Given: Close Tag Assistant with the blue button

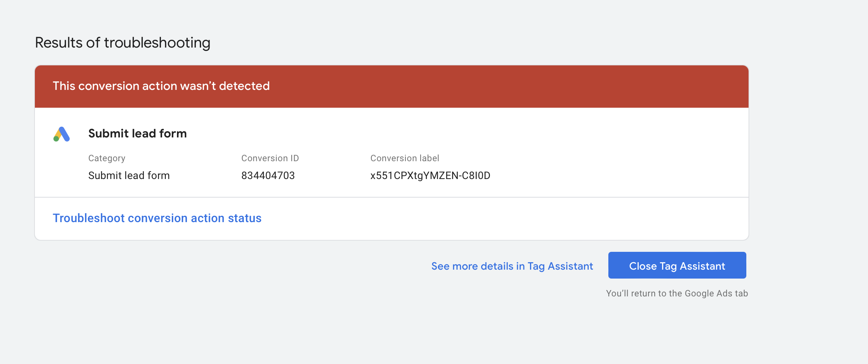Looking at the screenshot, I should click(677, 265).
